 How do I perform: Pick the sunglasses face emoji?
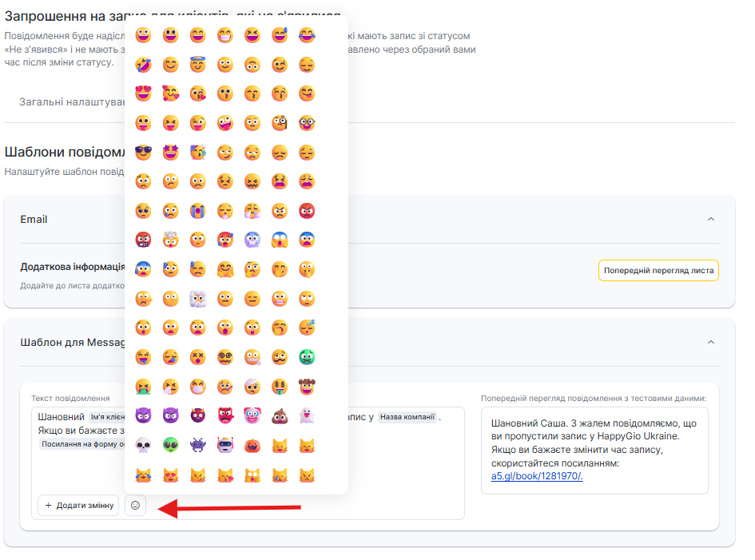(143, 153)
